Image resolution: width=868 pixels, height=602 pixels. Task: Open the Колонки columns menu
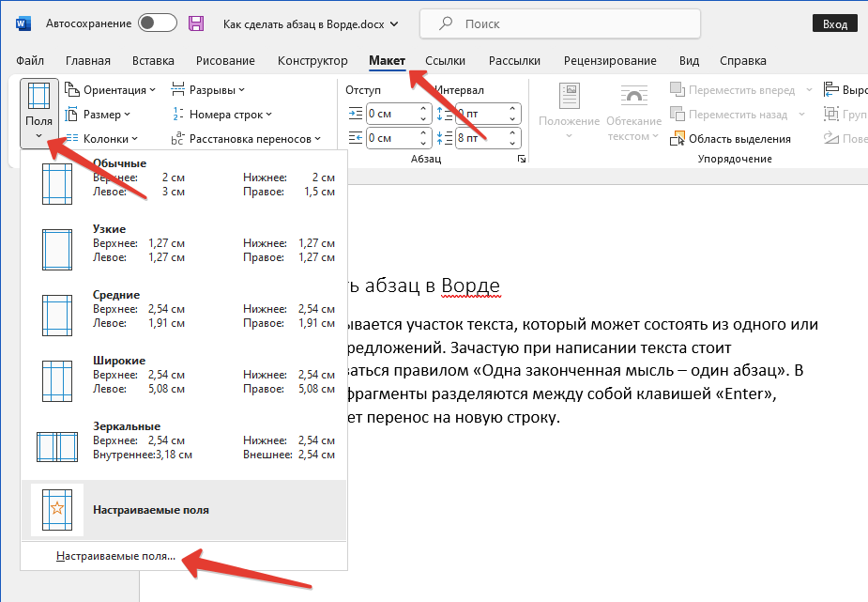click(x=102, y=139)
